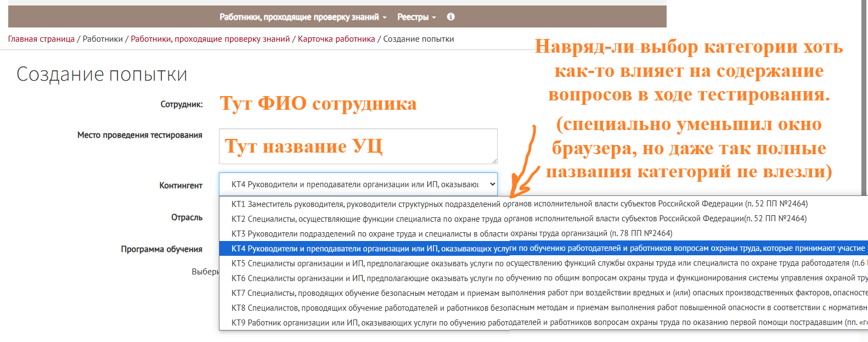The image size is (868, 342).
Task: Click the Контингент field label
Action: tap(181, 186)
